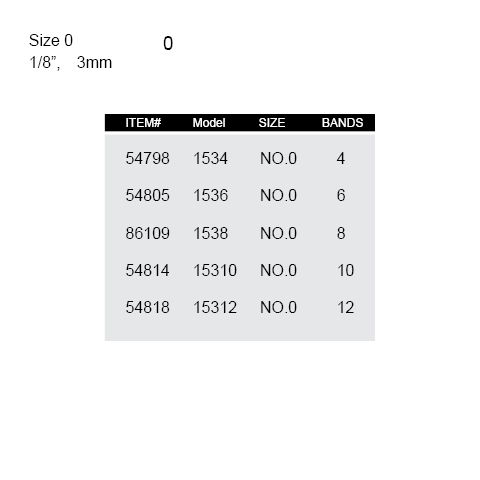This screenshot has width=480, height=480.
Task: Click the bands value 4
Action: point(341,158)
